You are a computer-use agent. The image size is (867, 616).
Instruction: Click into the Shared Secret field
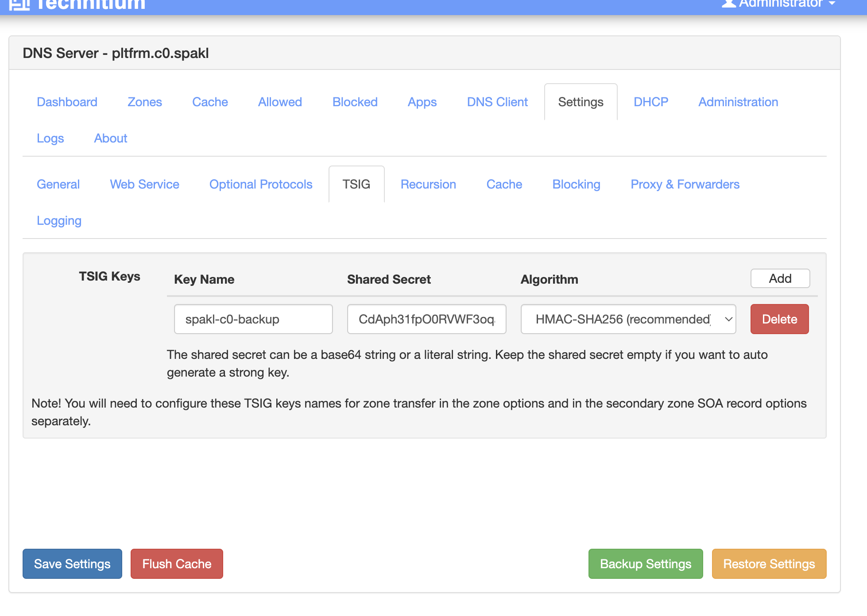coord(426,319)
